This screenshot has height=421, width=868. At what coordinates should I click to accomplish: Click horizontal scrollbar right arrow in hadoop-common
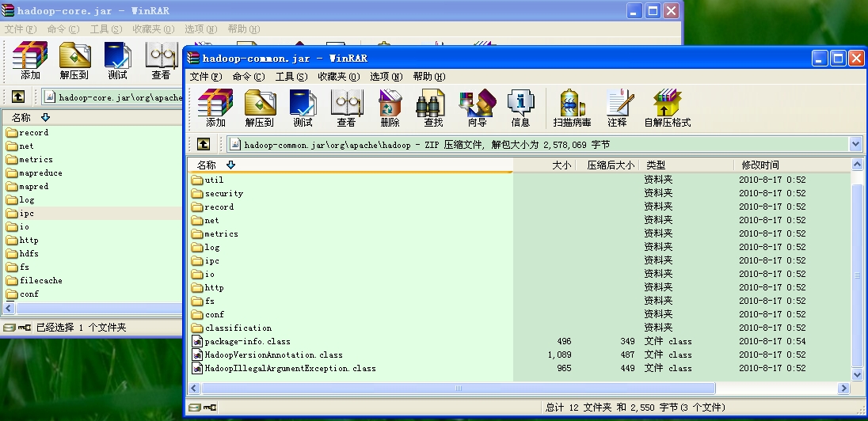point(843,389)
